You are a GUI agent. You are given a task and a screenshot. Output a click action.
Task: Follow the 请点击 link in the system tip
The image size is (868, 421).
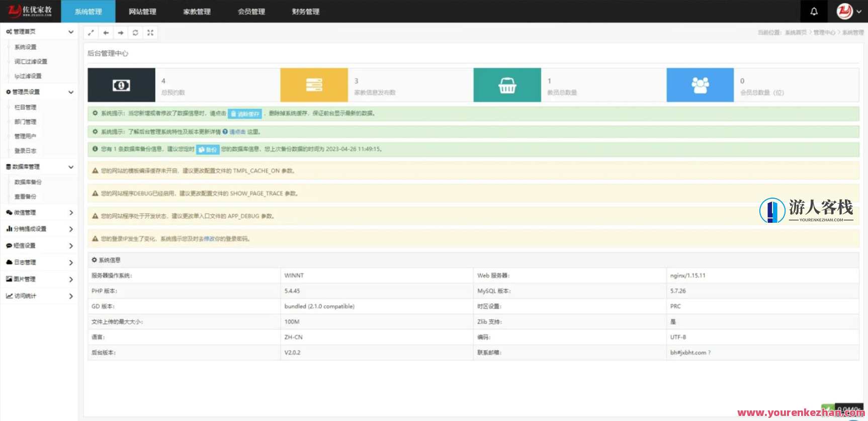(237, 132)
